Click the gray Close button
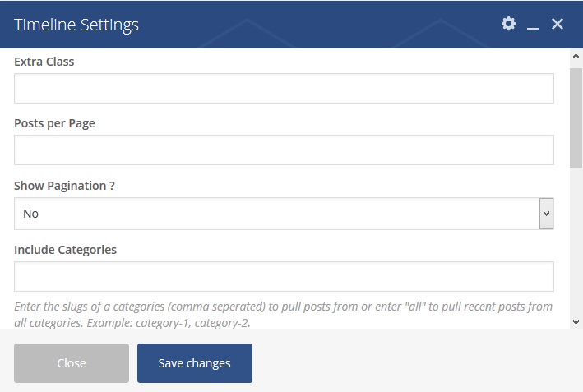 tap(72, 363)
